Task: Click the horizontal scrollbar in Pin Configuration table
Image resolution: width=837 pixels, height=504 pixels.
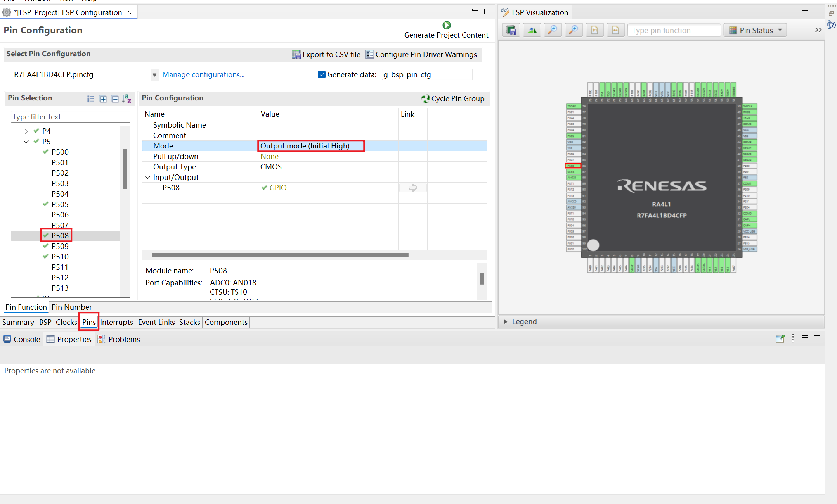Action: [x=280, y=255]
